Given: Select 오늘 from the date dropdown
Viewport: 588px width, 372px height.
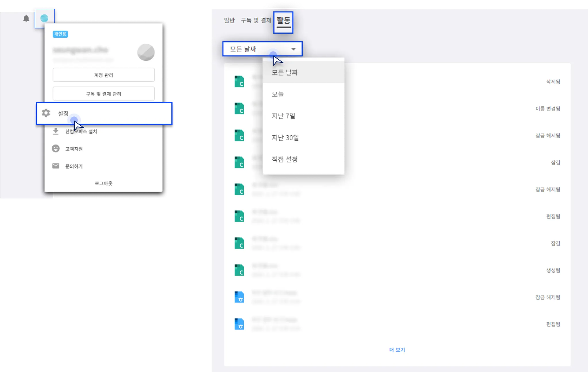Looking at the screenshot, I should tap(278, 94).
